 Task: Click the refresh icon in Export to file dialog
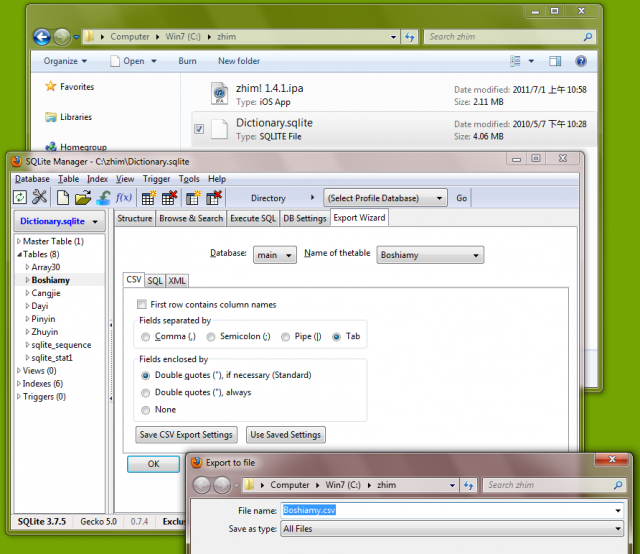468,485
